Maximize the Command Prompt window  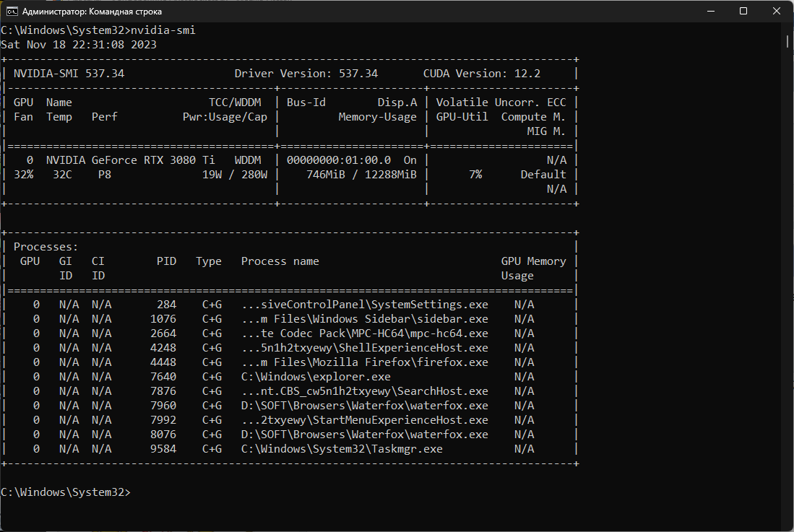click(743, 12)
